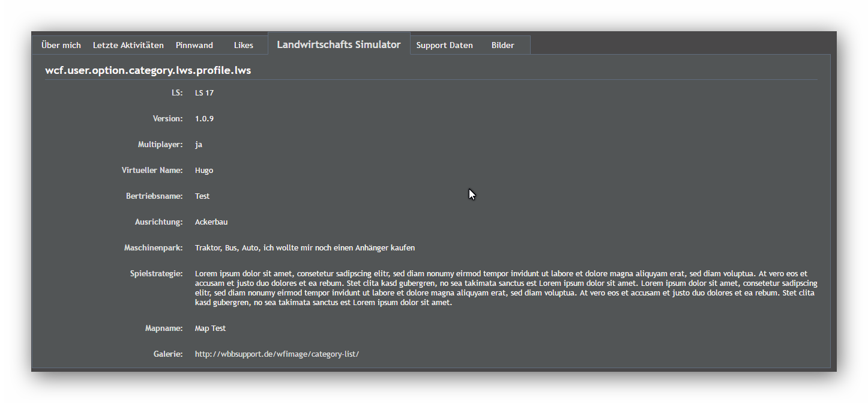Click the Lorem ipsum Spielstrategie paragraph
Viewport: 868px width, 403px height.
tap(505, 288)
